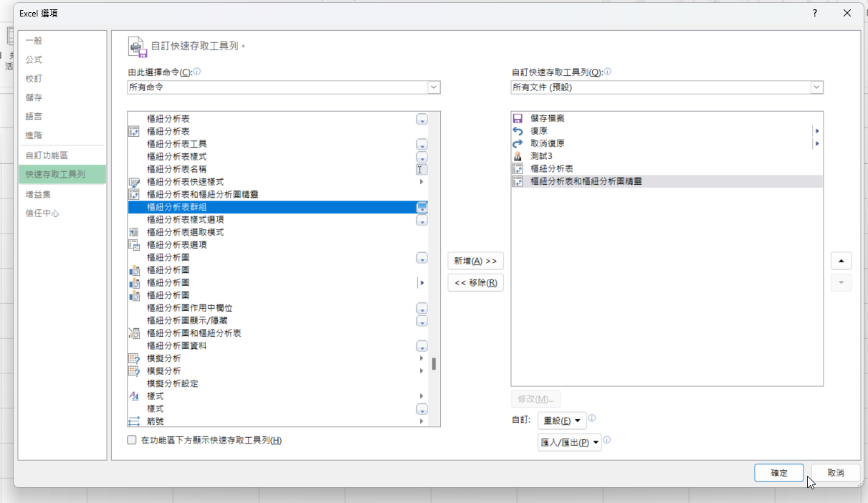Click the commands list scrollbar thumb
The height and width of the screenshot is (503, 868).
434,364
